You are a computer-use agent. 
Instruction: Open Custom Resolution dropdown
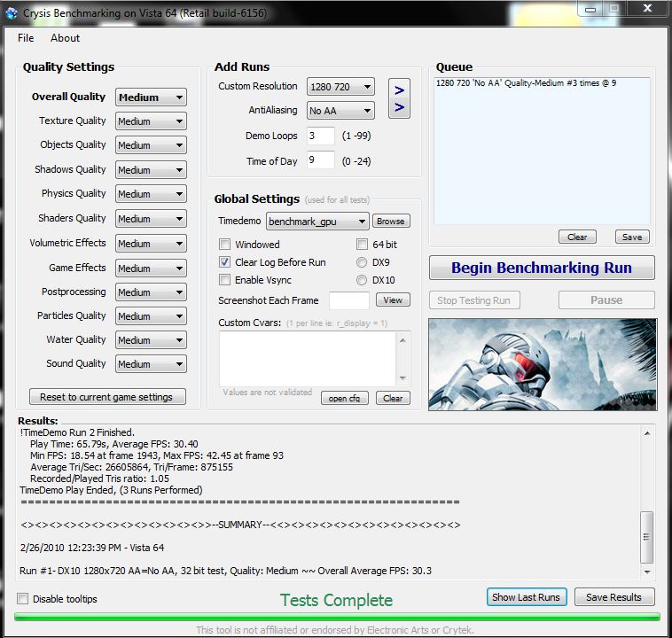tap(340, 87)
